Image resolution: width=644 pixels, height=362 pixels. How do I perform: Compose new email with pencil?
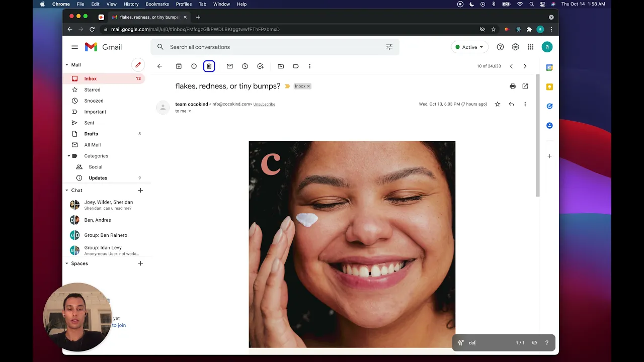(138, 65)
